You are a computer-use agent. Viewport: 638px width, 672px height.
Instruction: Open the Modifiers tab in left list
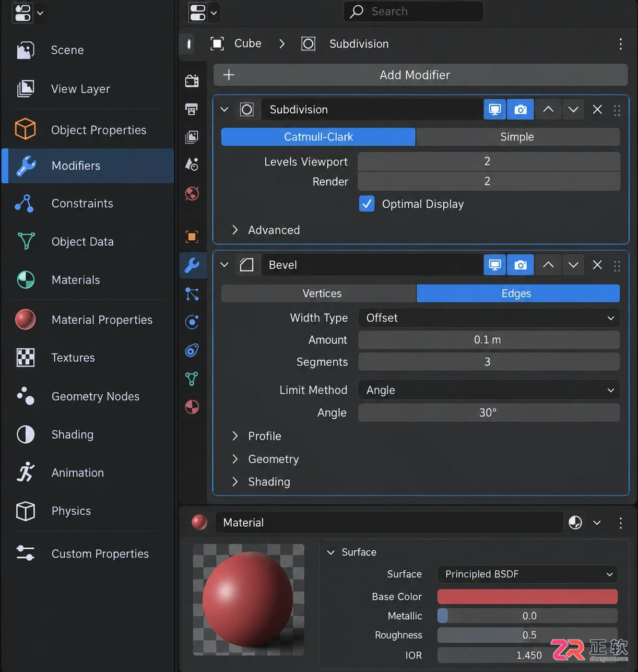(x=88, y=166)
